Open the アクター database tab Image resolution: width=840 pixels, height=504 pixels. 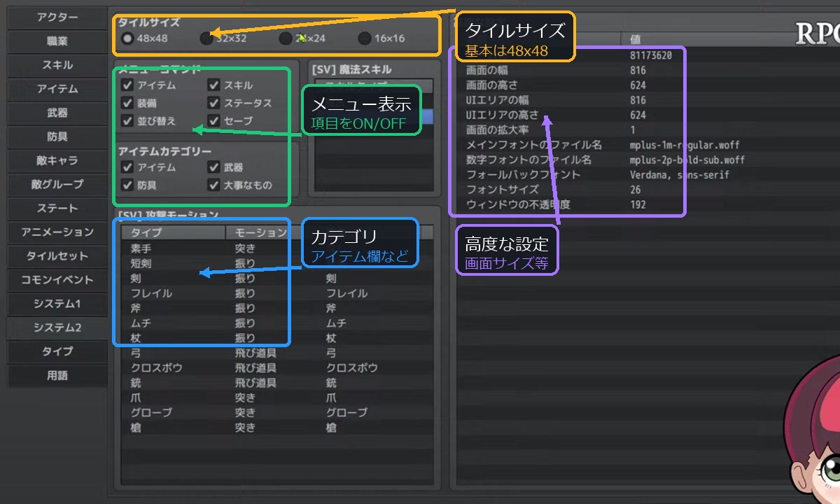click(x=57, y=17)
